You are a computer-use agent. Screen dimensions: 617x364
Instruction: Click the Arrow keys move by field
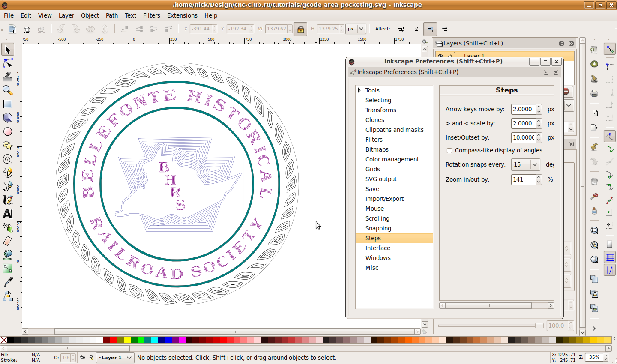pos(524,109)
